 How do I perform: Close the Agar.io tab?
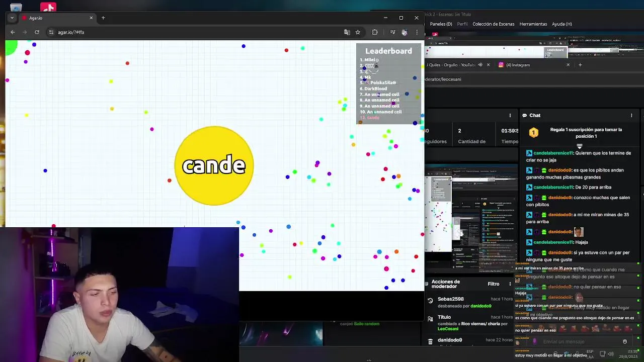[91, 18]
